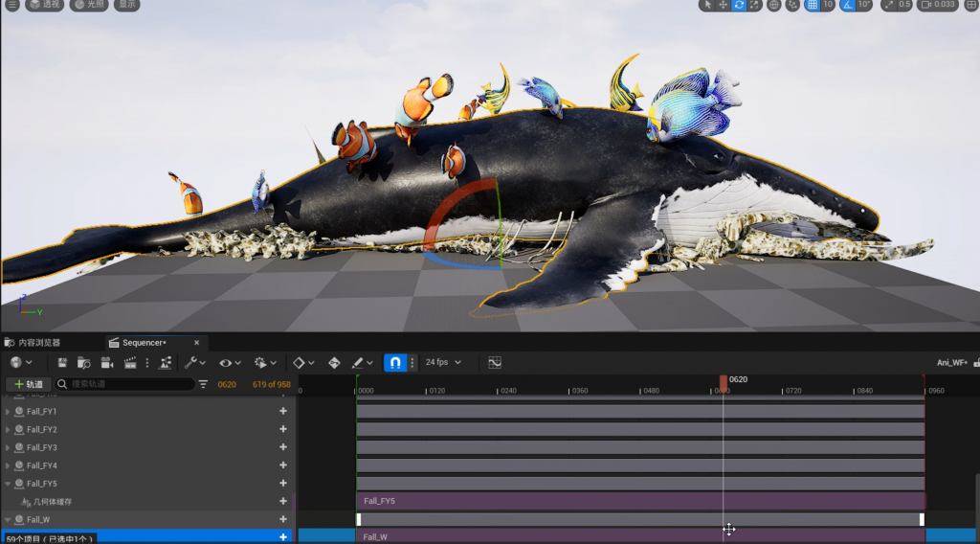Open track filter options
This screenshot has width=980, height=544.
click(203, 384)
